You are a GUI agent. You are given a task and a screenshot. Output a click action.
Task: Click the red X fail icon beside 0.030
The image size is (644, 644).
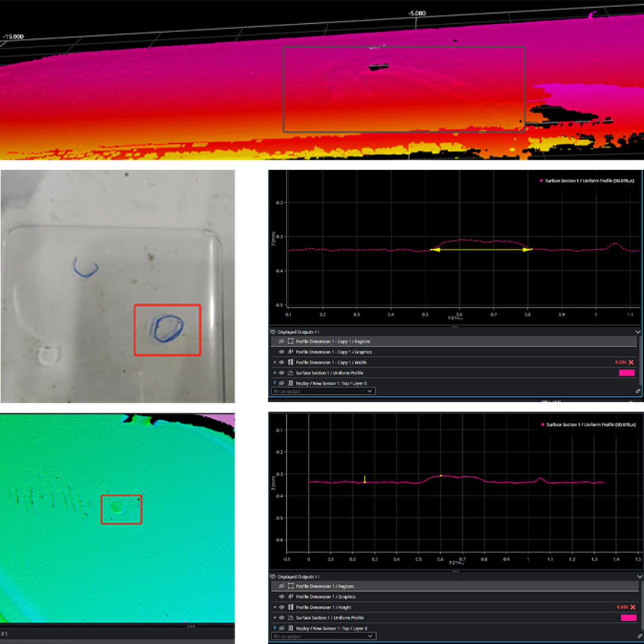(x=633, y=607)
